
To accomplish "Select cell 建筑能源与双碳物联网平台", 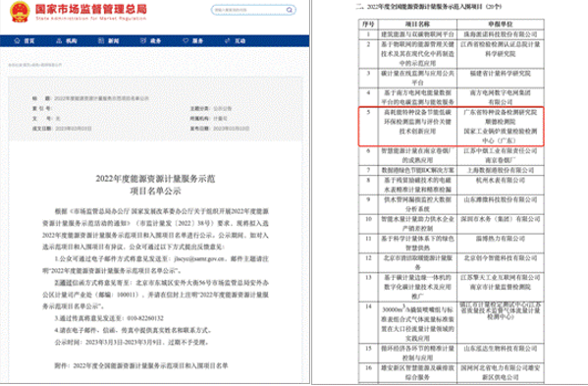I will [417, 34].
